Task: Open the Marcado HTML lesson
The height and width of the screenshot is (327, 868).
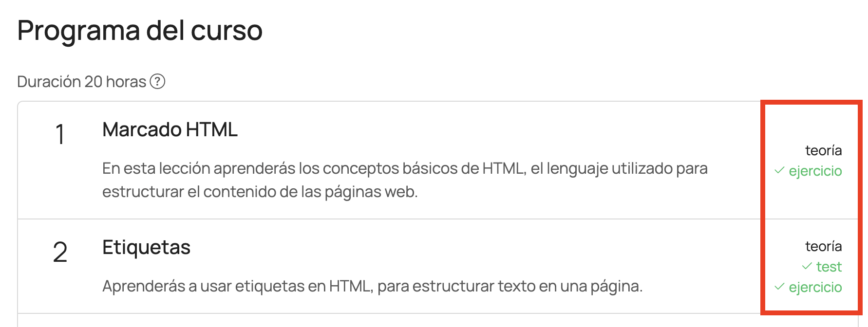Action: [x=170, y=130]
